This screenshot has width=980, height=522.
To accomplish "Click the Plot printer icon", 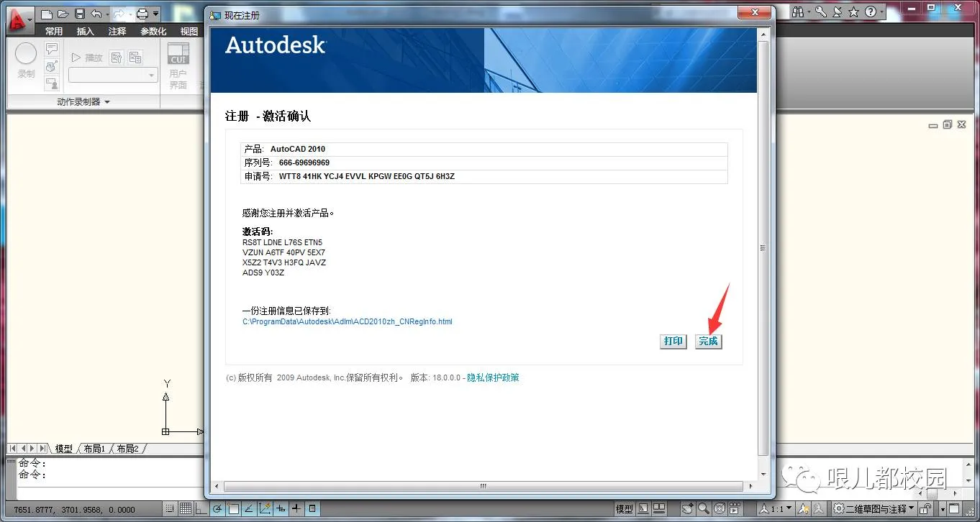I will coord(142,14).
